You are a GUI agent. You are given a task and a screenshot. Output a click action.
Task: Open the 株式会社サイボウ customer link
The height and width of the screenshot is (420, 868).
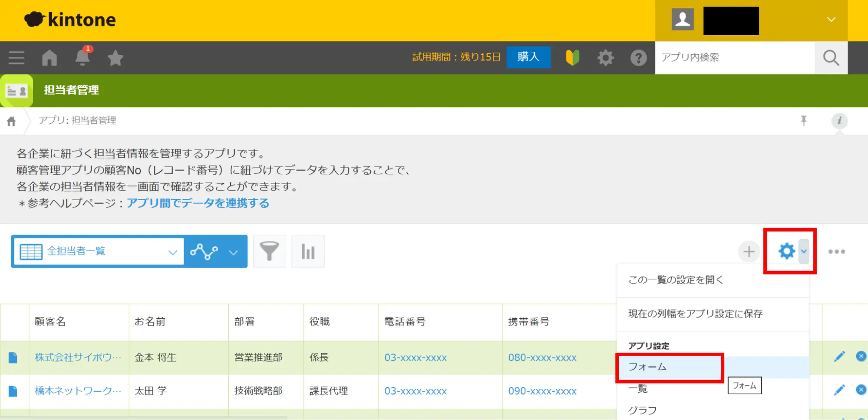point(78,357)
